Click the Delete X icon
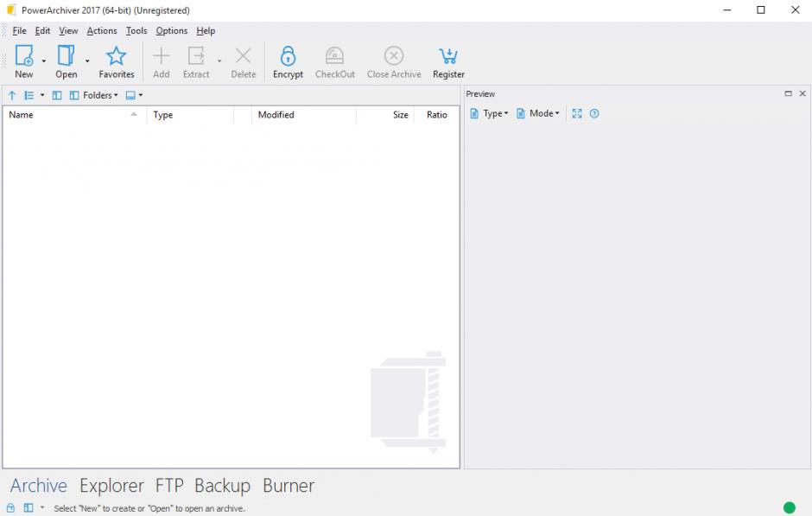 [x=243, y=55]
